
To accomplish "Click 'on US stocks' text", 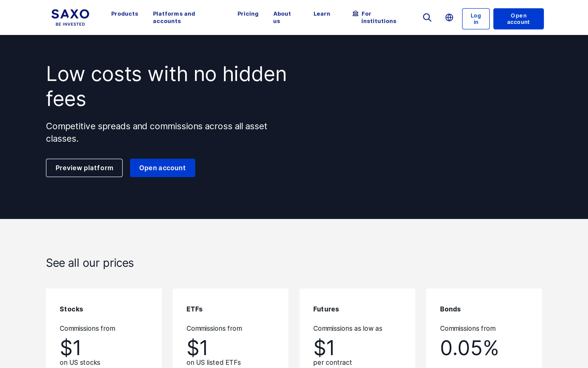I will (x=80, y=362).
